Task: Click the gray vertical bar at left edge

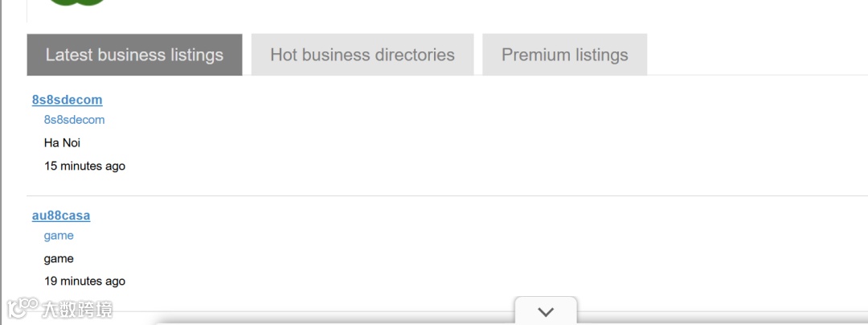Action: [x=2, y=161]
